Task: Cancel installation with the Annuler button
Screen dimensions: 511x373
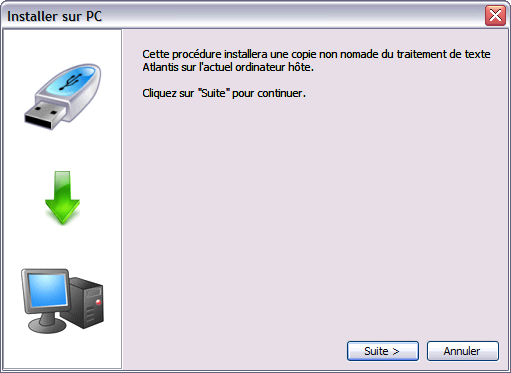Action: point(463,351)
